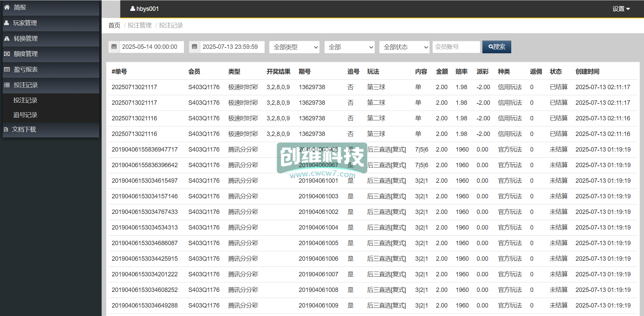This screenshot has width=644, height=316.
Task: Click period number 201904061003
Action: pyautogui.click(x=318, y=196)
